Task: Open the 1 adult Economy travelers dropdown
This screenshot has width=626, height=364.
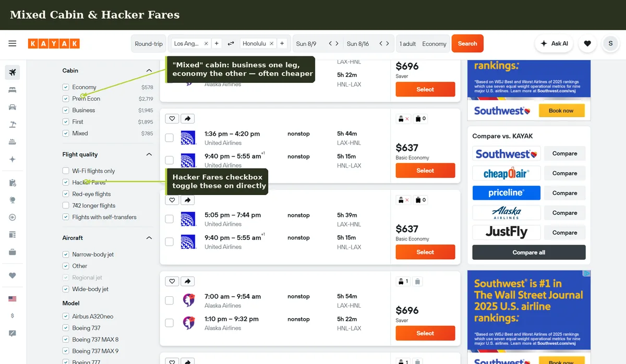Action: coord(423,44)
